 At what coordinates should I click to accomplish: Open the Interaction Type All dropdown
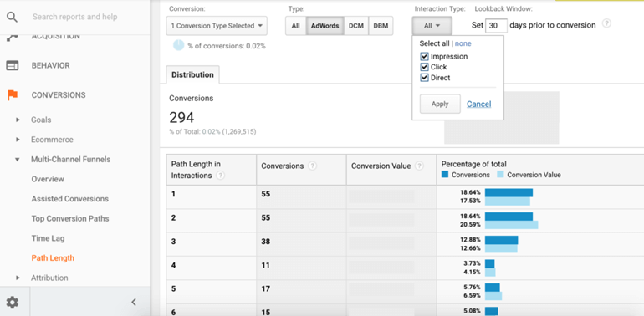tap(432, 26)
